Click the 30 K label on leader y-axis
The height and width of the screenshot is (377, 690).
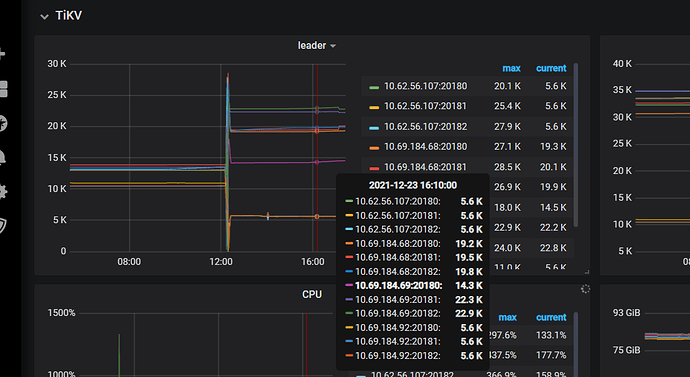point(57,64)
